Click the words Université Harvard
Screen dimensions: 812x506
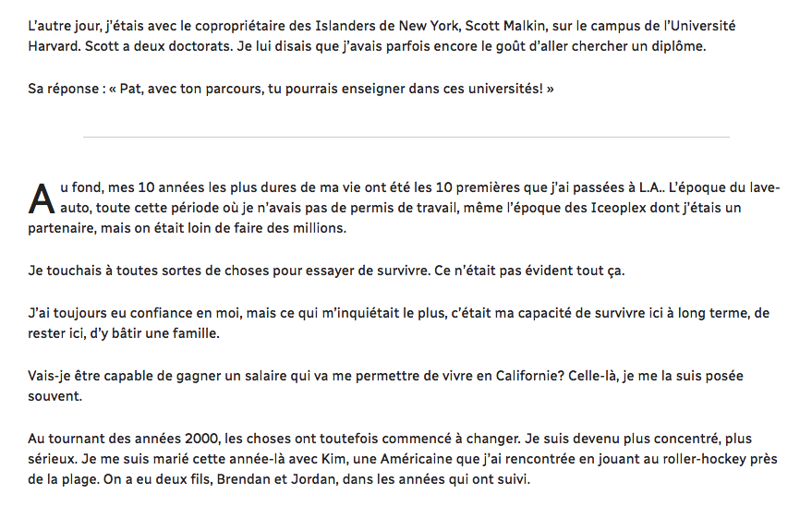point(382,36)
